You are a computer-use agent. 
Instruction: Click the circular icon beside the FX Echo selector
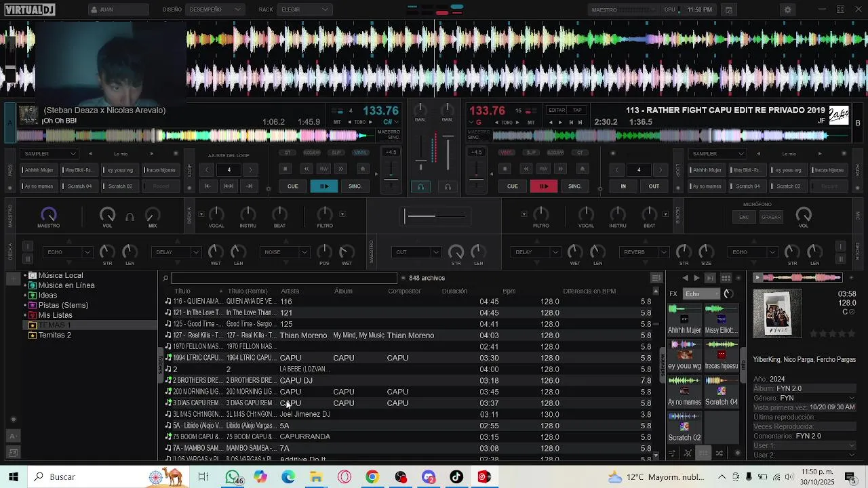(x=728, y=294)
